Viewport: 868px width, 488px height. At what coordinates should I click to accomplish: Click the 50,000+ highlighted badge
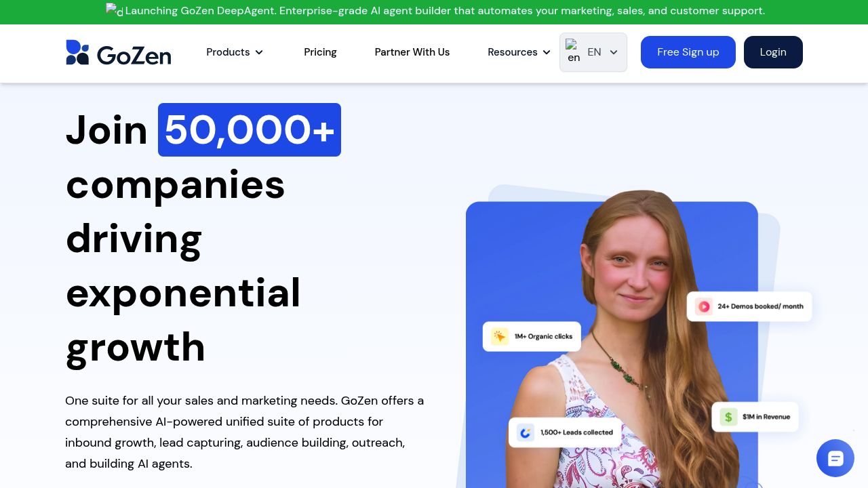[x=250, y=129]
